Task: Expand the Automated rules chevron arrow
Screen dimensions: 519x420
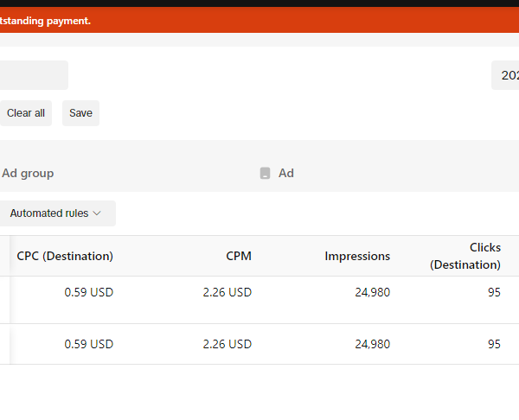Action: (x=97, y=213)
